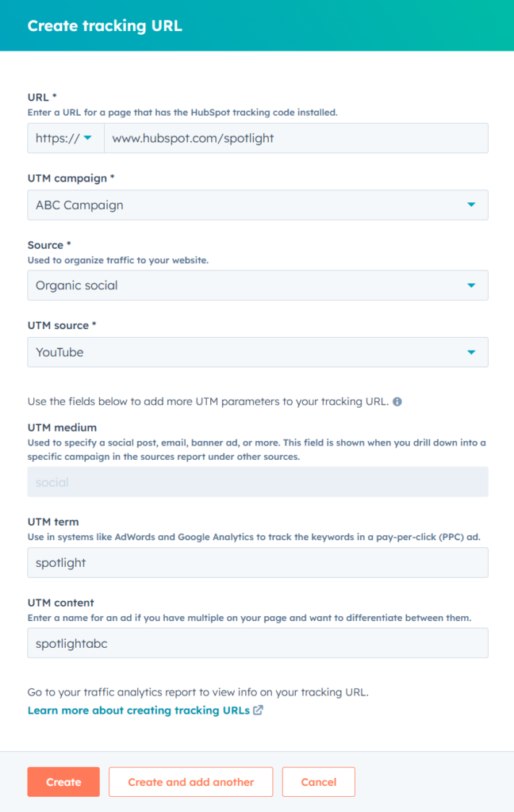Click the disabled UTM medium field
The height and width of the screenshot is (812, 514).
tap(258, 481)
